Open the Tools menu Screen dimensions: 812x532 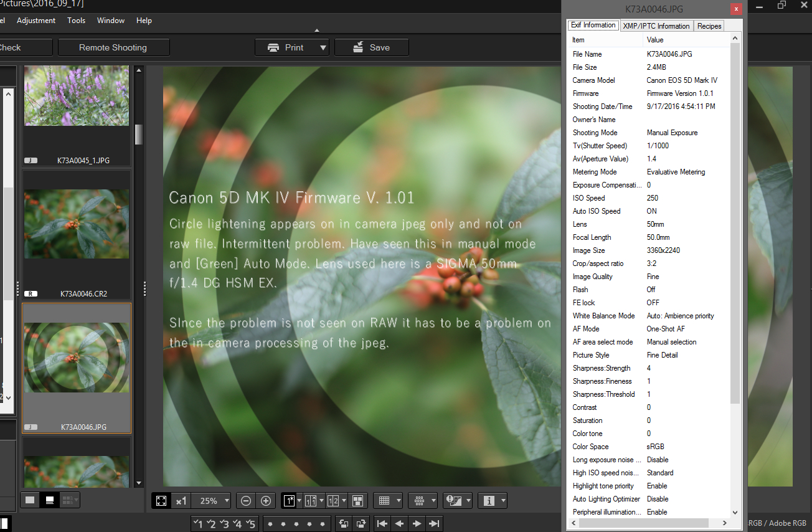tap(76, 20)
